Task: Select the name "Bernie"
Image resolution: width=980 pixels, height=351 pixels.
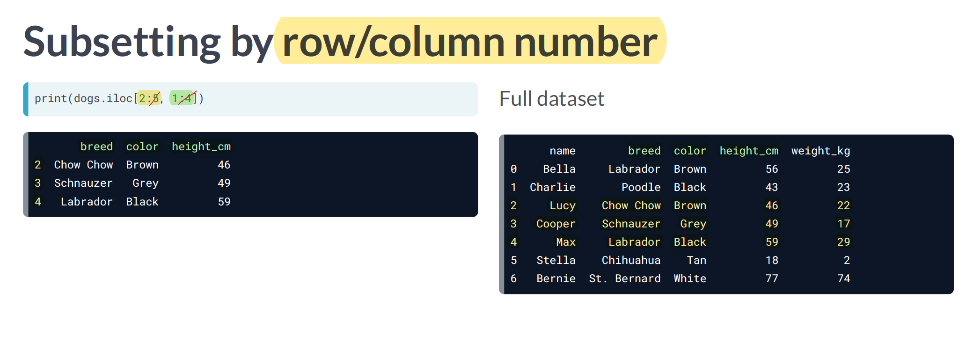Action: click(x=556, y=278)
